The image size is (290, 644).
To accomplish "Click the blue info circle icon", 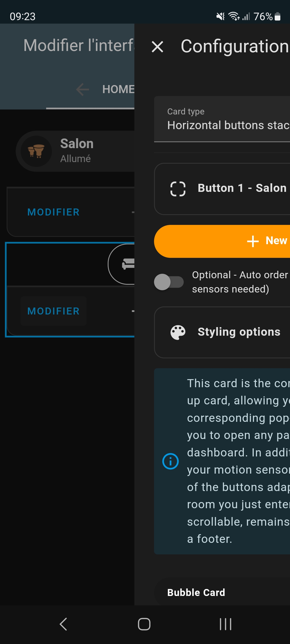I will [171, 461].
